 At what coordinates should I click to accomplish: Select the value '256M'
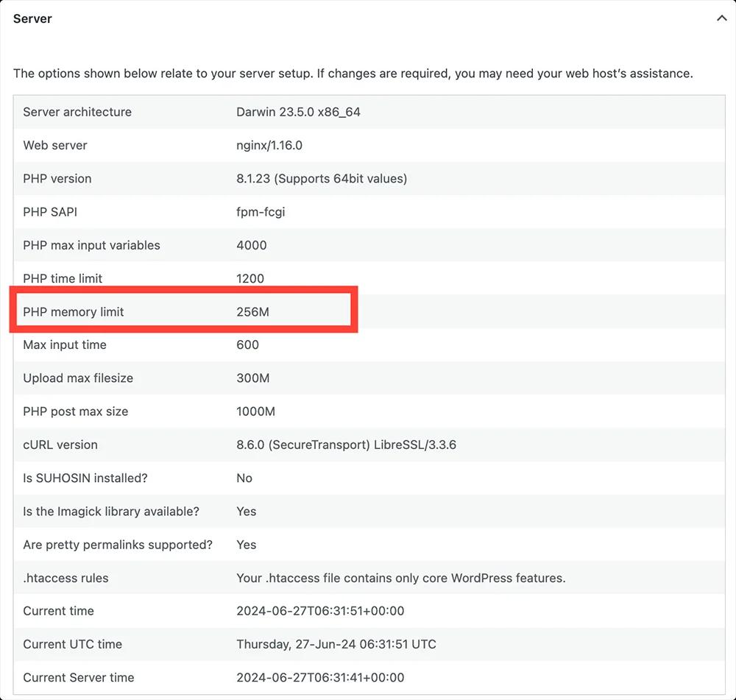click(x=252, y=312)
